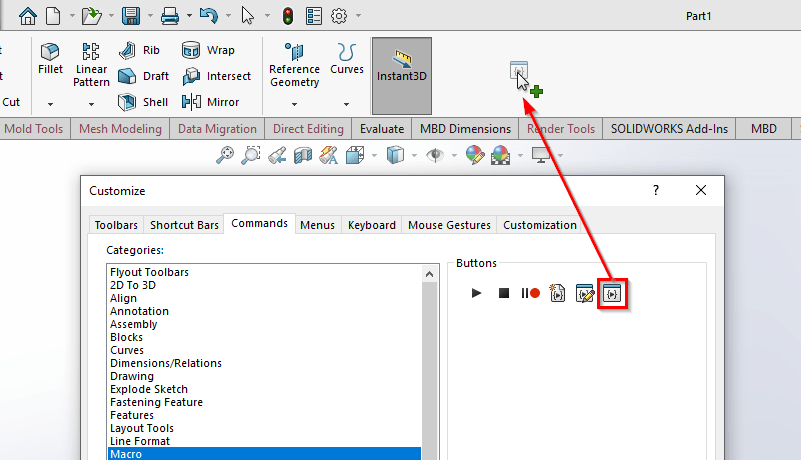Open the Menus tab in Customize
The height and width of the screenshot is (460, 801).
(x=317, y=225)
